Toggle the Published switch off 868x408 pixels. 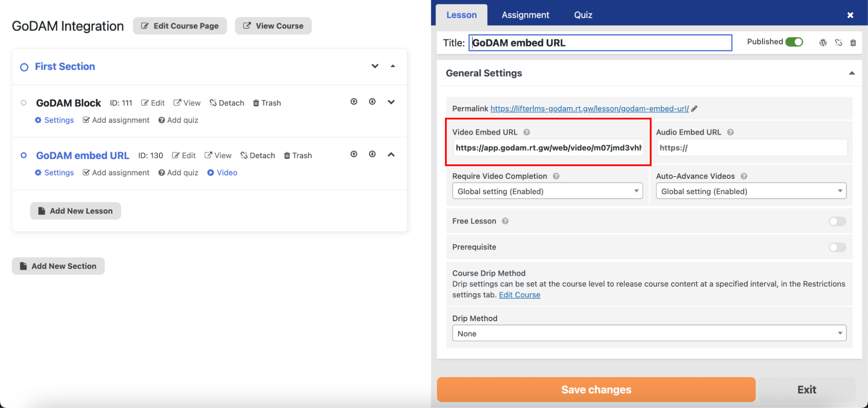tap(794, 42)
